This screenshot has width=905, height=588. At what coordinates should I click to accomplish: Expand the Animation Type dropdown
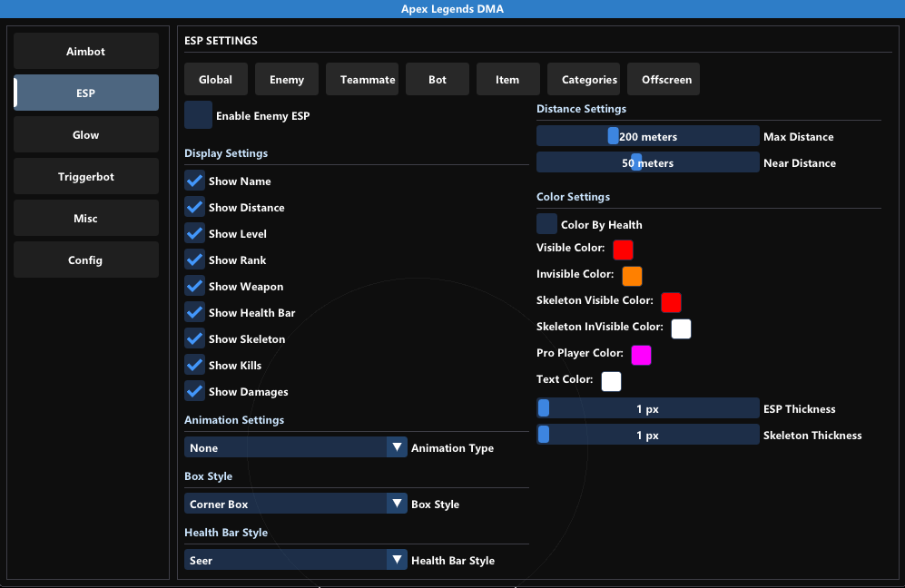[x=297, y=447]
